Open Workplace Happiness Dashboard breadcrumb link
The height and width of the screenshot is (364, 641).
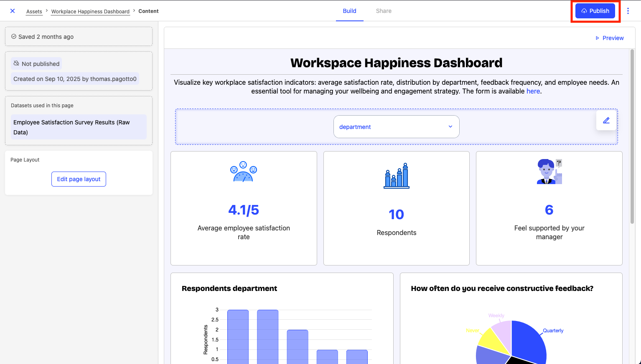(90, 12)
